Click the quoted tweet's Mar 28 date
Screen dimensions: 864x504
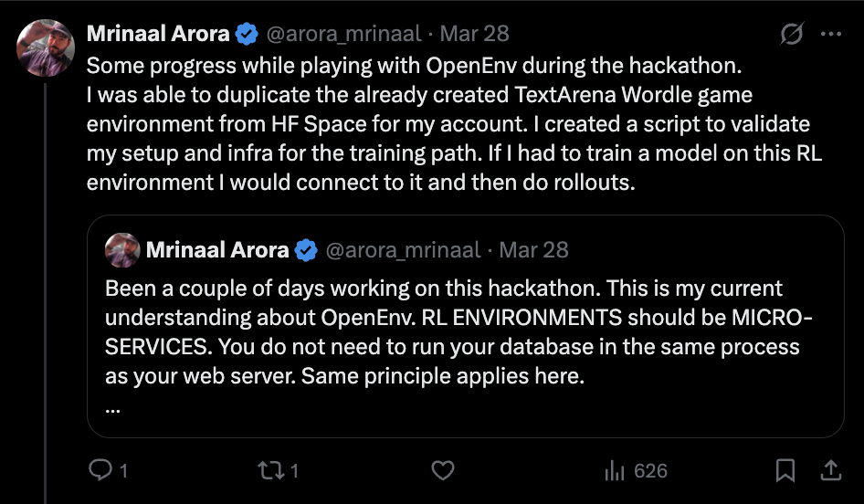pyautogui.click(x=533, y=249)
